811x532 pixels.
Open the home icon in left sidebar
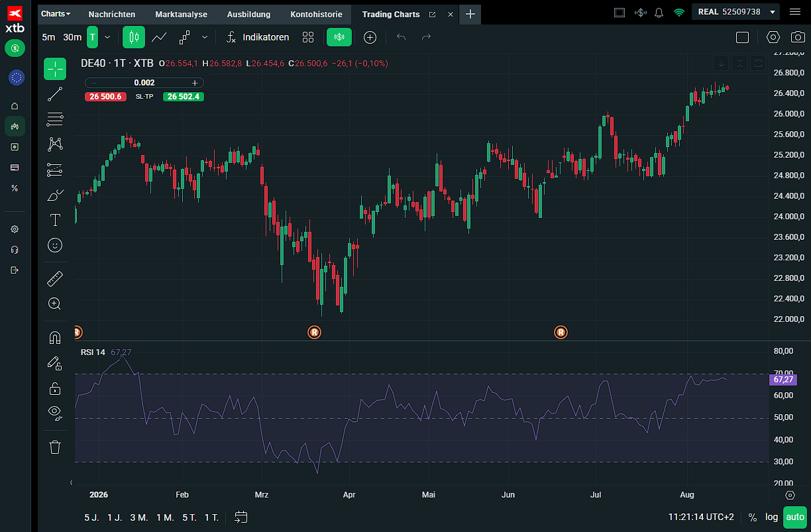[x=15, y=105]
